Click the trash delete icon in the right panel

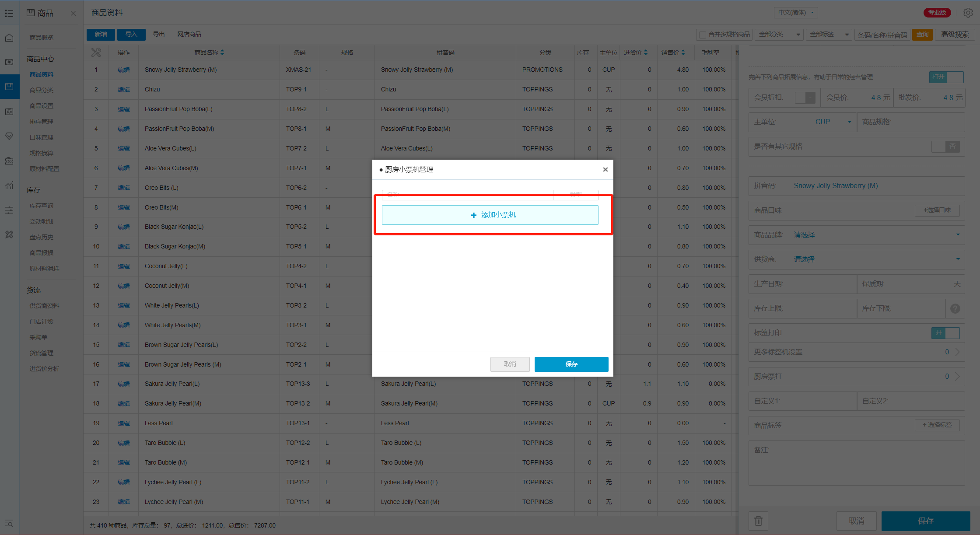point(758,521)
